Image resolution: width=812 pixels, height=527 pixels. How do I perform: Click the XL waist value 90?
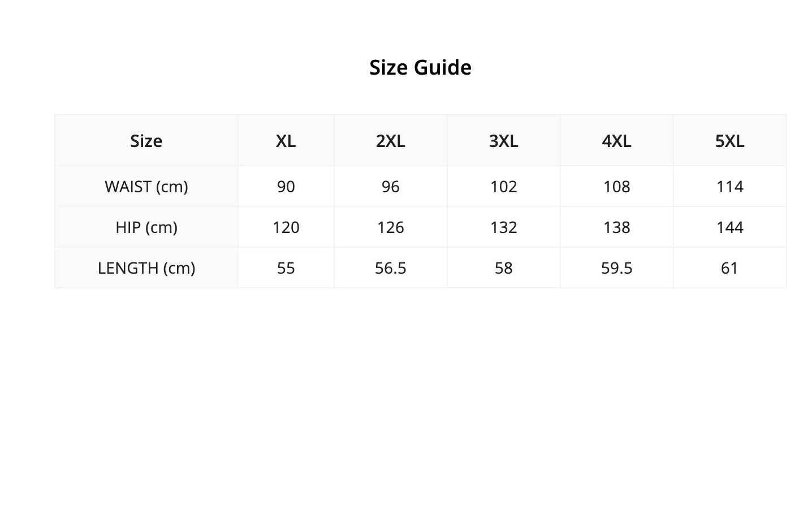click(x=286, y=187)
